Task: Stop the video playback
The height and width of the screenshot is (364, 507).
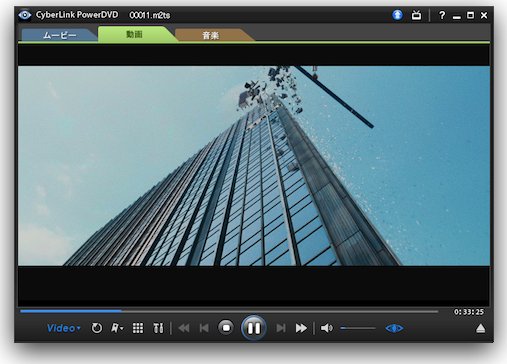Action: [x=226, y=328]
